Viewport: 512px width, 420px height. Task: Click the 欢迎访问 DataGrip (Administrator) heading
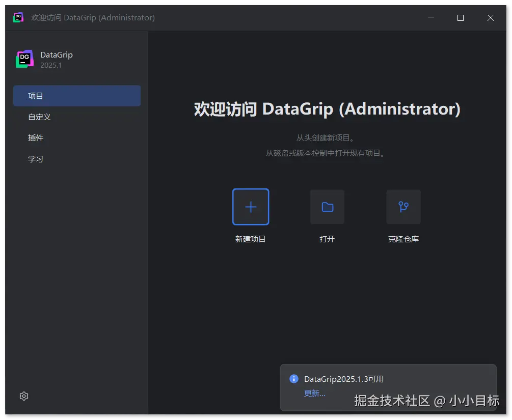coord(327,109)
